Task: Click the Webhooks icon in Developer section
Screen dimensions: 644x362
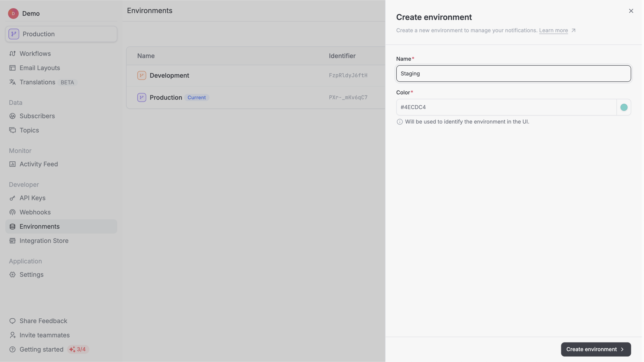Action: [13, 212]
